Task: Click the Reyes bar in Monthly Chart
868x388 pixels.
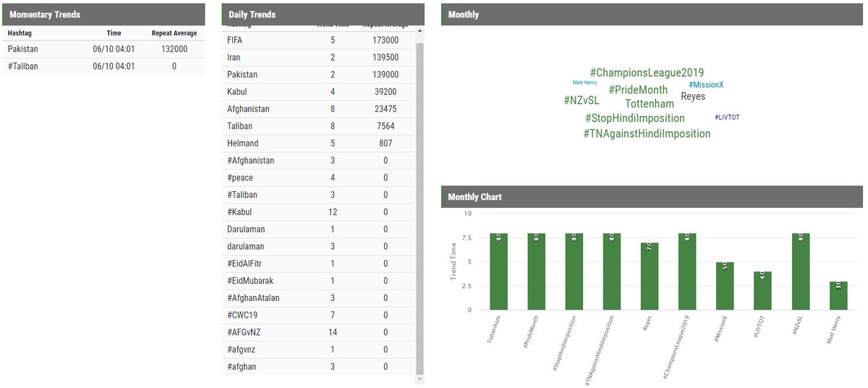Action: pyautogui.click(x=650, y=277)
